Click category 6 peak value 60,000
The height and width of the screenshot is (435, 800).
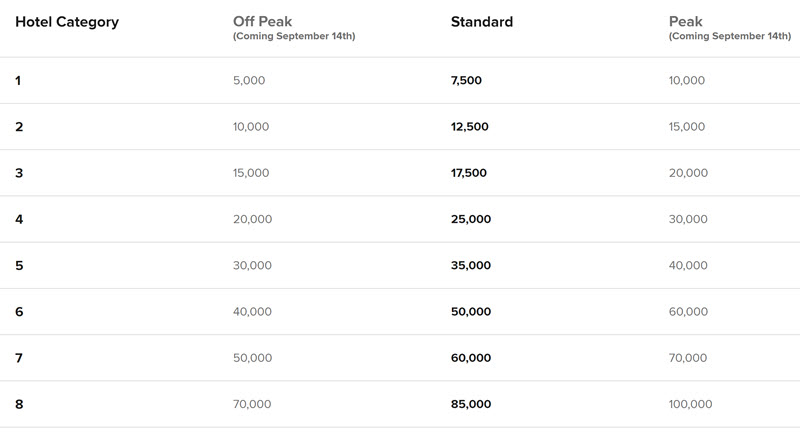(688, 312)
